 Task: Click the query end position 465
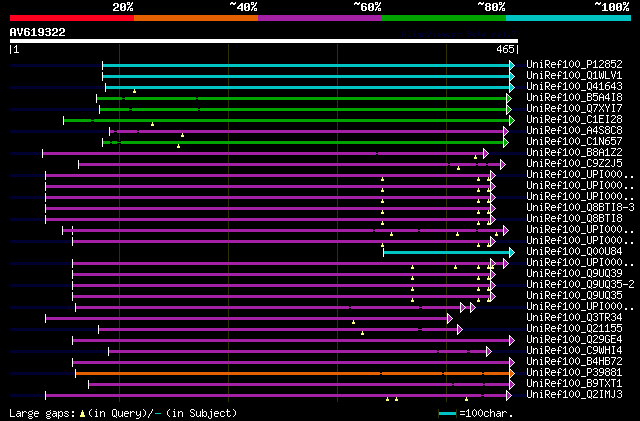tap(505, 49)
